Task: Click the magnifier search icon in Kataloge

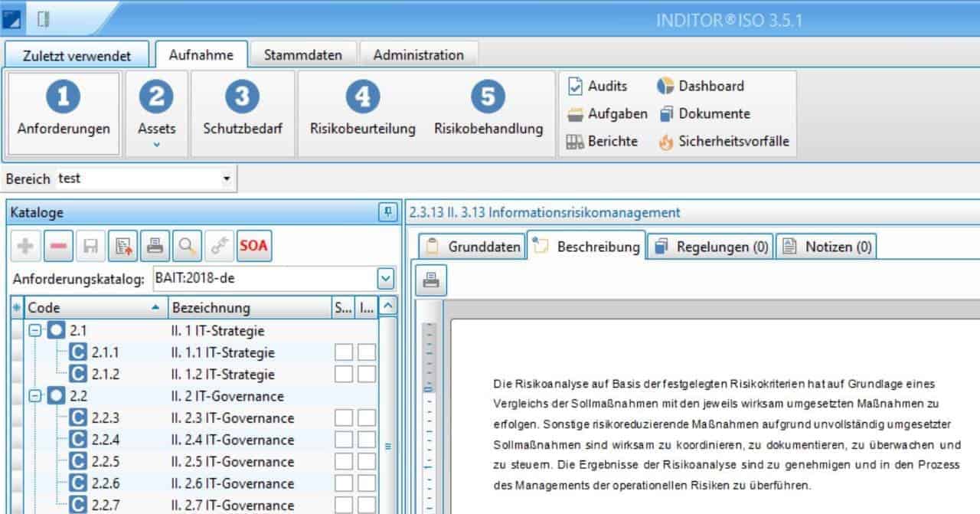Action: tap(185, 246)
